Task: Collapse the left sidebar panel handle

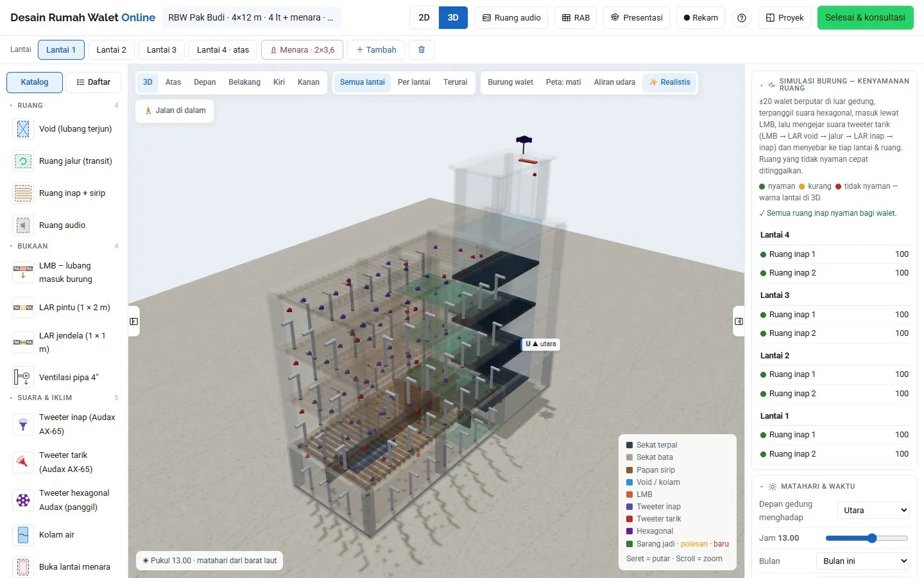Action: 134,321
